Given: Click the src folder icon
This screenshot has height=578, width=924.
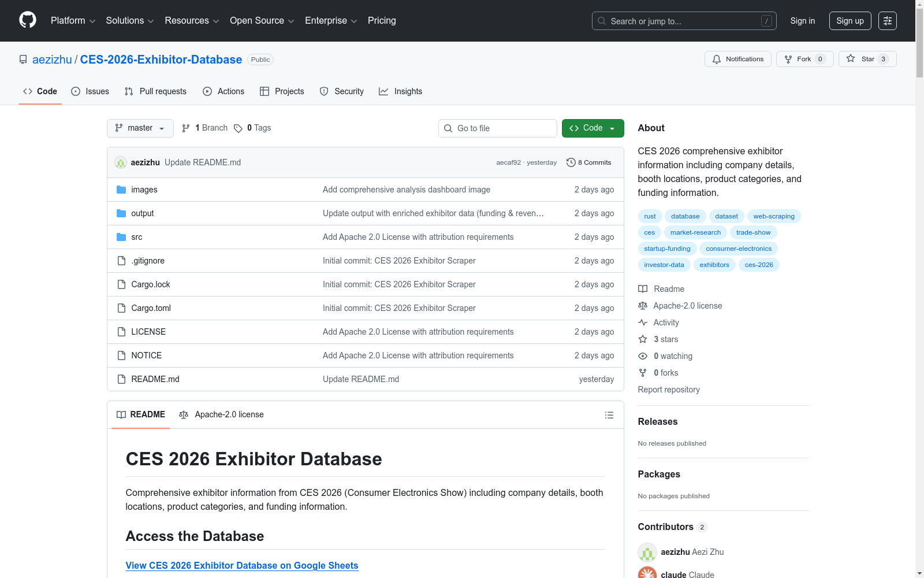Looking at the screenshot, I should [x=121, y=237].
